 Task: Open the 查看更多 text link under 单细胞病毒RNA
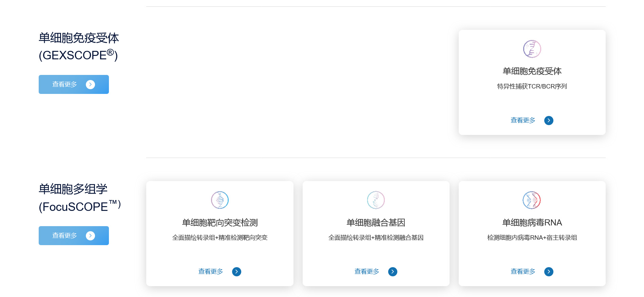pyautogui.click(x=523, y=272)
